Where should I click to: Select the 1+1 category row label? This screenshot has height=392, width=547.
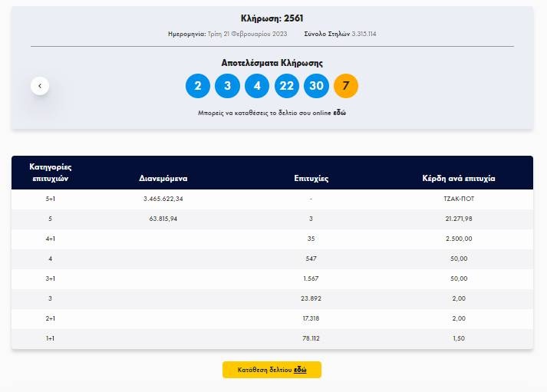click(51, 338)
